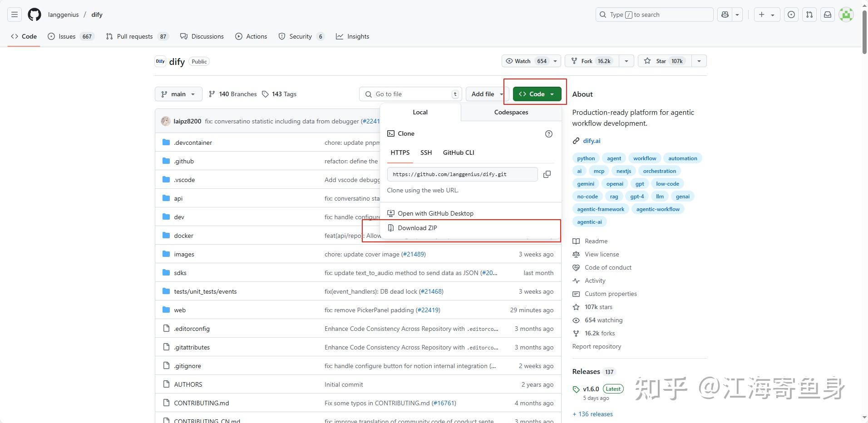Click the inbox notifications icon
This screenshot has width=868, height=423.
point(827,15)
